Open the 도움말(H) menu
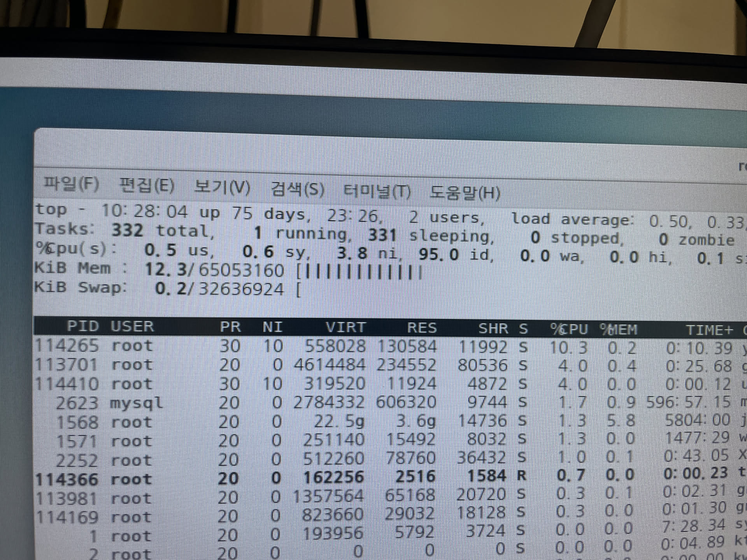This screenshot has width=747, height=560. click(x=465, y=192)
